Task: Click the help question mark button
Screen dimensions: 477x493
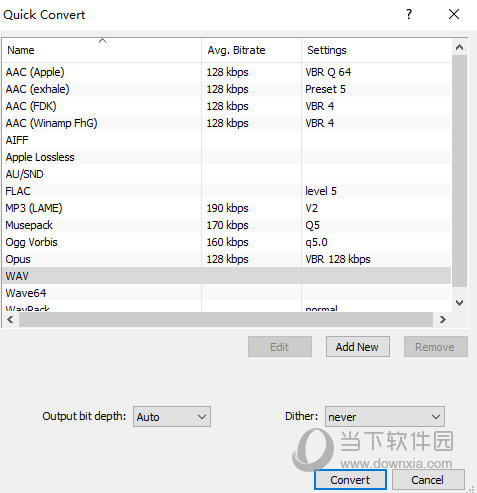Action: point(409,14)
